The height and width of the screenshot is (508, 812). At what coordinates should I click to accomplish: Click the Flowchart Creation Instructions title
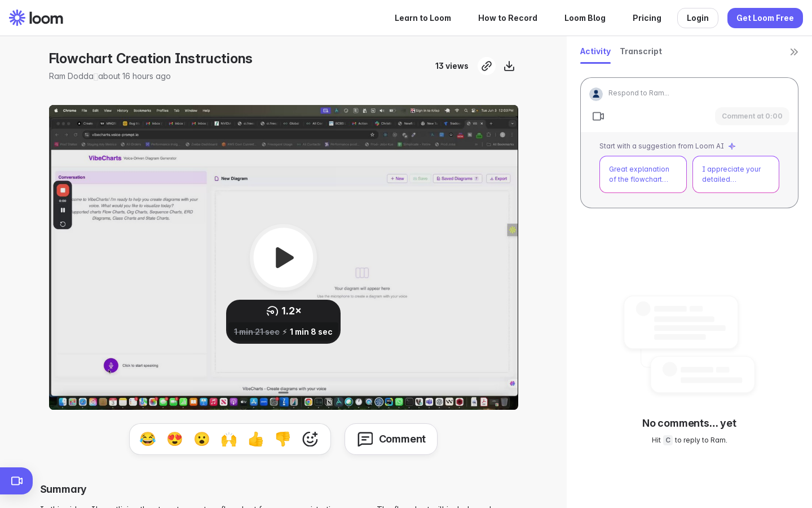[x=151, y=59]
